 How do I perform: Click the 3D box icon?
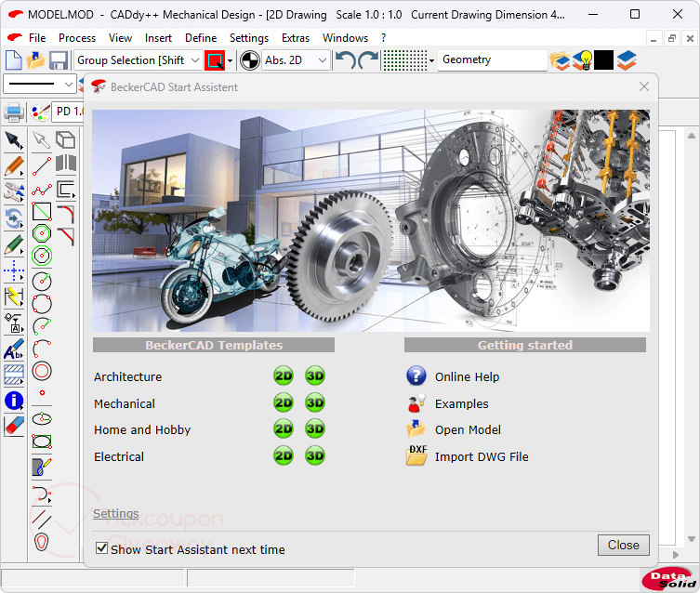click(x=66, y=139)
